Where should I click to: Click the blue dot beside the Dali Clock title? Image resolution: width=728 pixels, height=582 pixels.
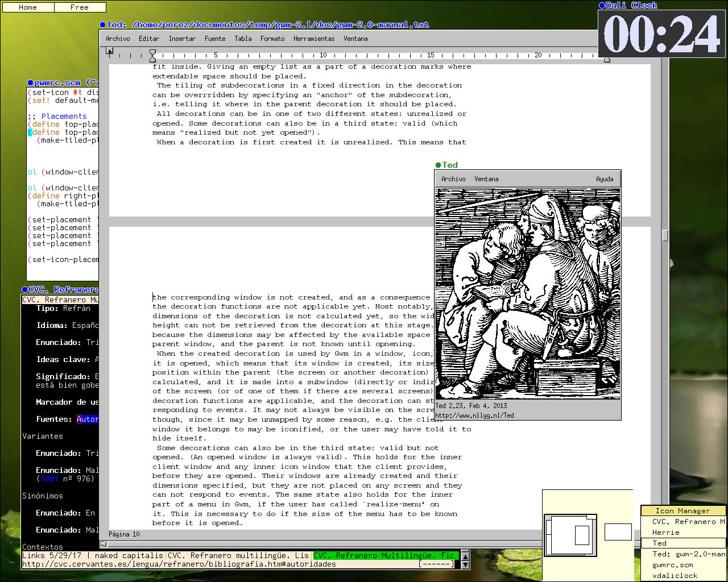pyautogui.click(x=602, y=5)
